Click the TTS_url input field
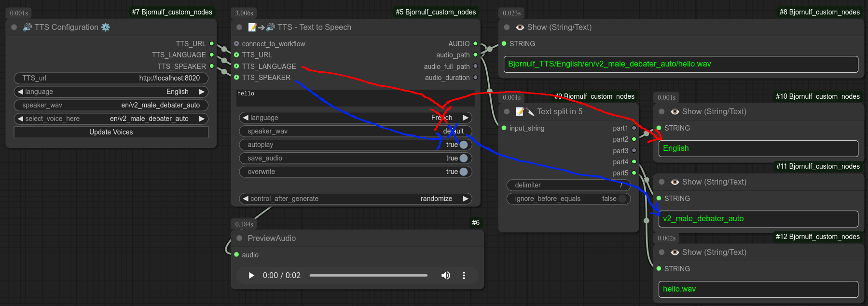 tap(111, 78)
